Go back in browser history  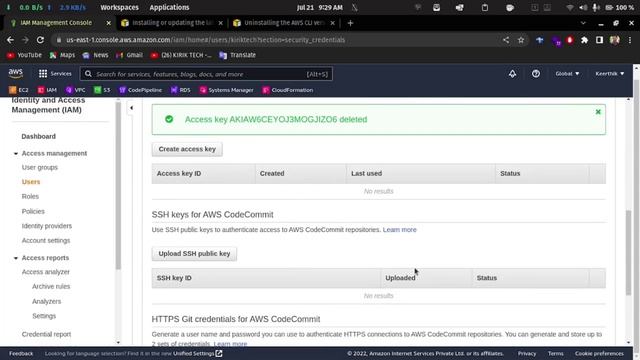(11, 40)
